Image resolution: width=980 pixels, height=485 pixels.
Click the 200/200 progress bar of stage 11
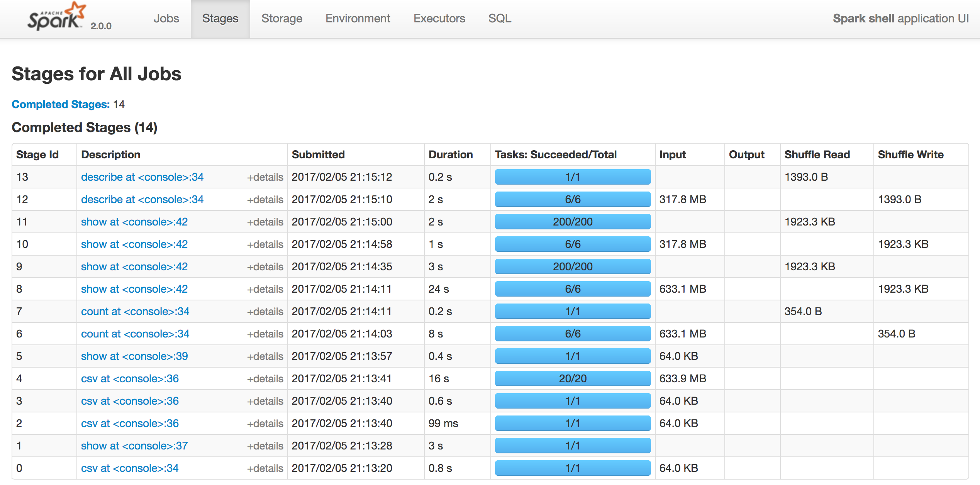coord(573,222)
